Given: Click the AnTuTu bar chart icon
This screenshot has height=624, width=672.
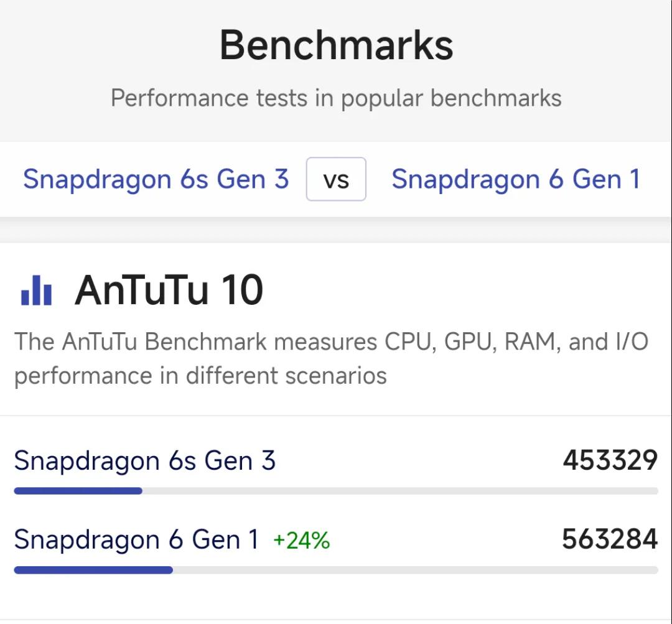Looking at the screenshot, I should (36, 291).
